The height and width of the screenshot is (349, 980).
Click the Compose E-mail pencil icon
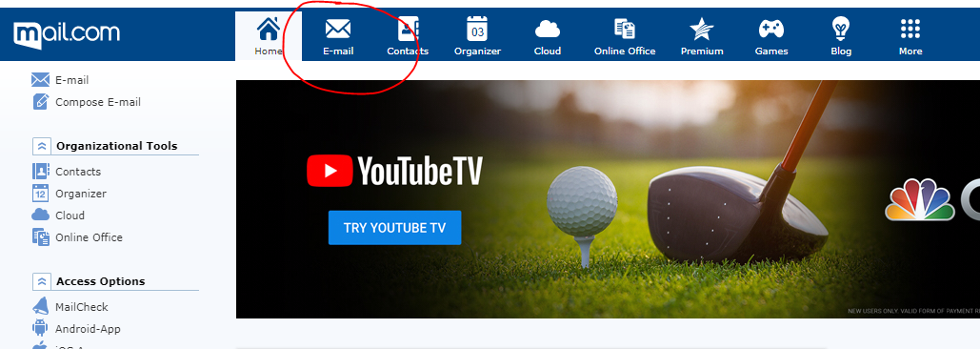click(x=41, y=101)
